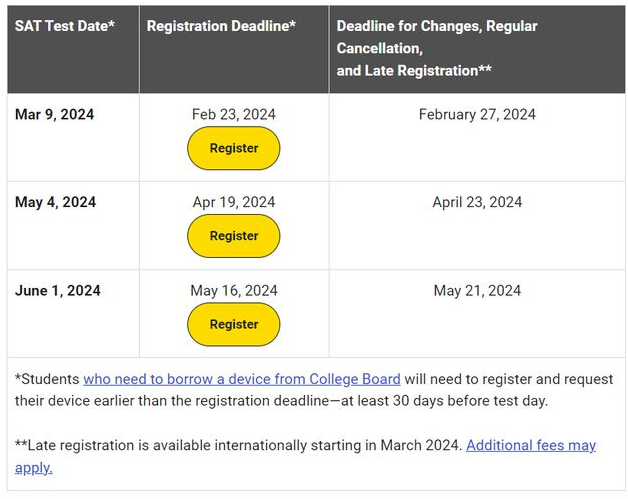Viewport: 628px width, 499px height.
Task: Click Register for the May 4, 2024 test
Action: [233, 236]
